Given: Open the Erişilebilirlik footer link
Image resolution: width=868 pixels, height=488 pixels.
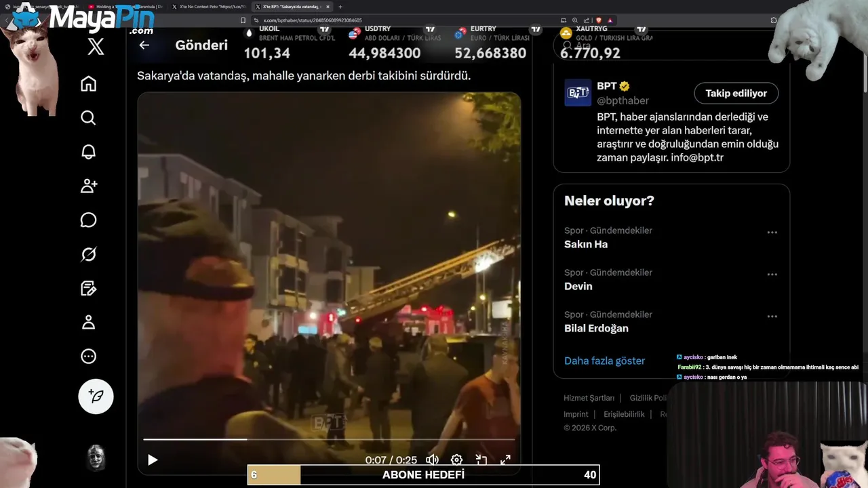Looking at the screenshot, I should click(624, 414).
